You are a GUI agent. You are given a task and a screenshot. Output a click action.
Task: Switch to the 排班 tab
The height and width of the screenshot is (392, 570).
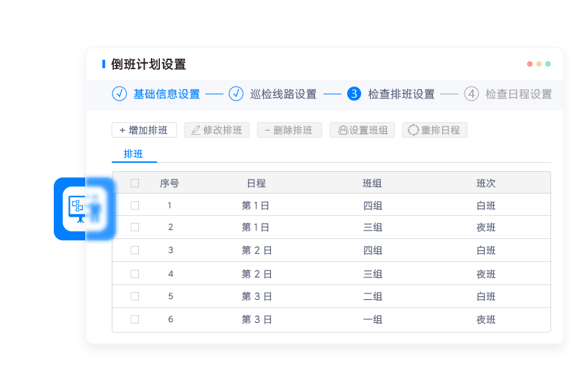[x=133, y=154]
